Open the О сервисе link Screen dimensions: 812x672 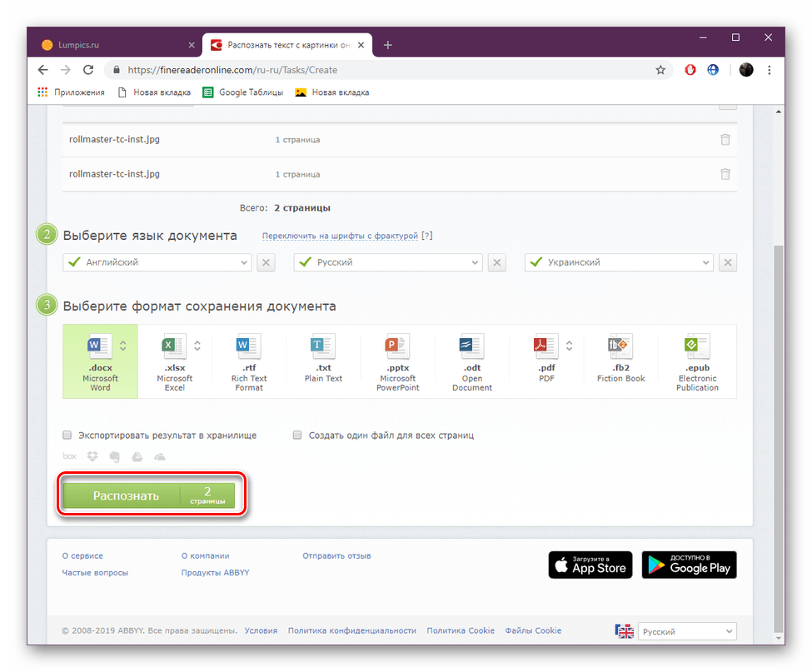point(82,555)
